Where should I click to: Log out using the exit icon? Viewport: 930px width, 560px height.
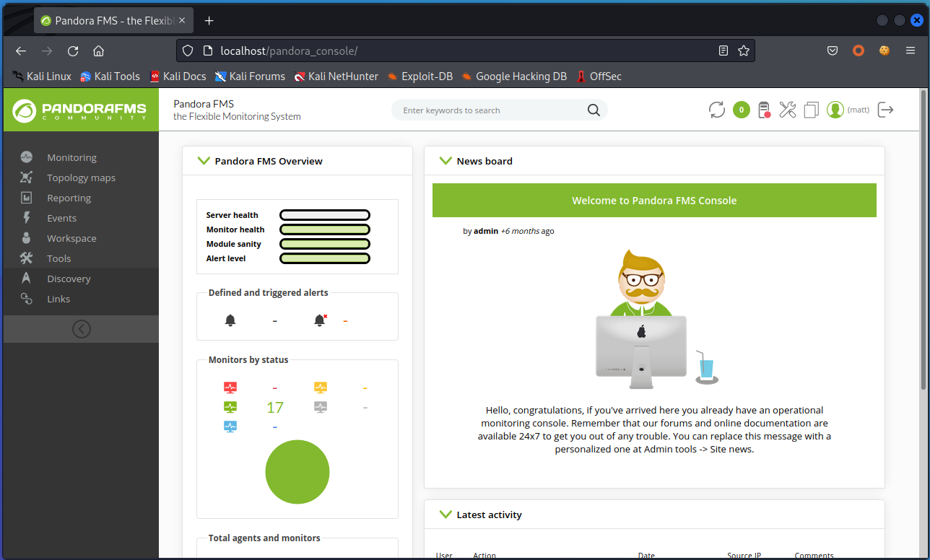click(x=885, y=110)
